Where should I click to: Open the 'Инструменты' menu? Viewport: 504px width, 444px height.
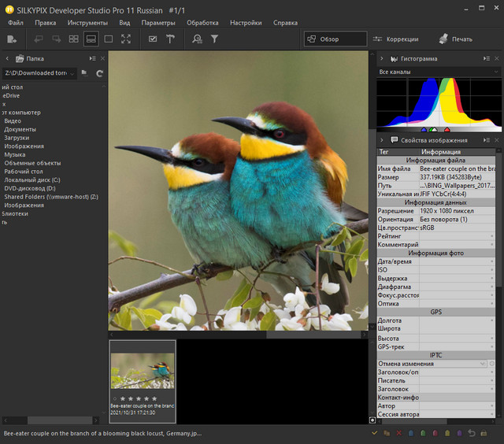point(87,23)
